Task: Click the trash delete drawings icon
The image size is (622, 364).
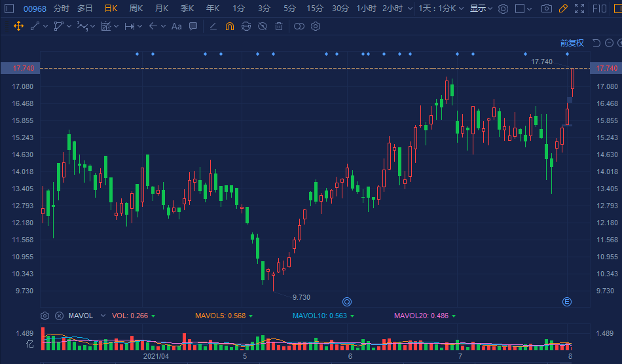Action: pos(279,26)
